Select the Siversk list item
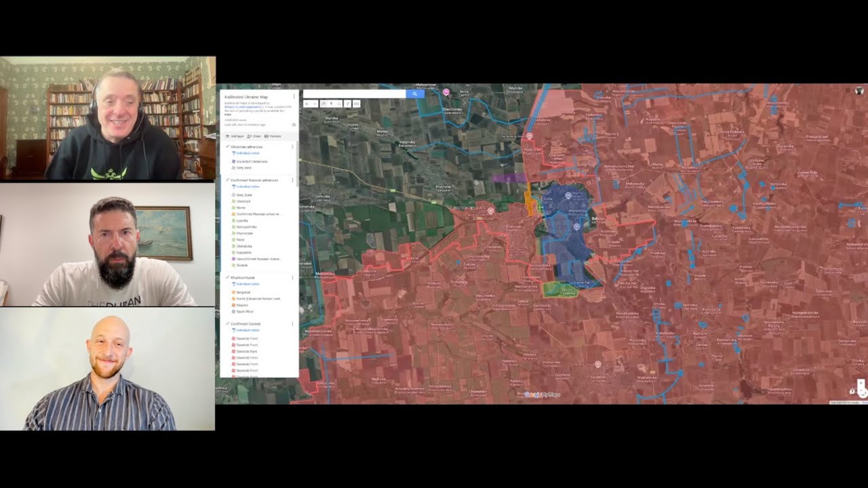The height and width of the screenshot is (488, 868). coord(243,265)
